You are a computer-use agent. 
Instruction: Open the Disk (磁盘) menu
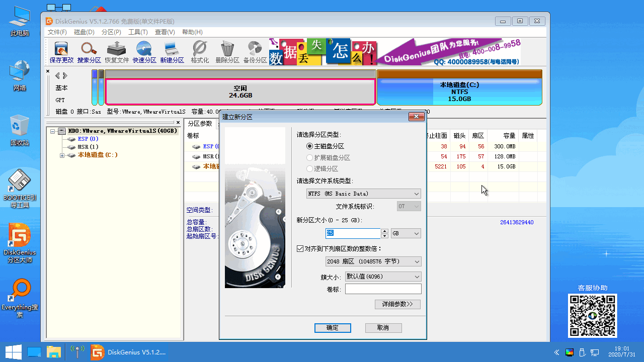[84, 32]
